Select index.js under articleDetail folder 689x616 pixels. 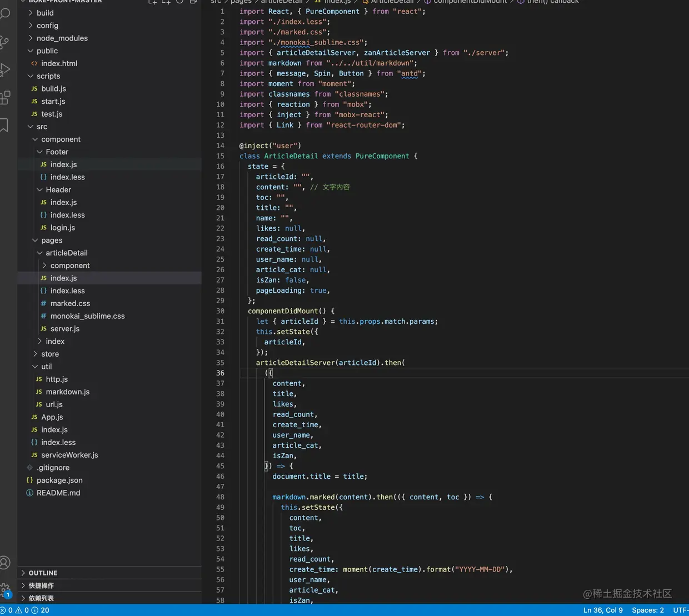109,278
